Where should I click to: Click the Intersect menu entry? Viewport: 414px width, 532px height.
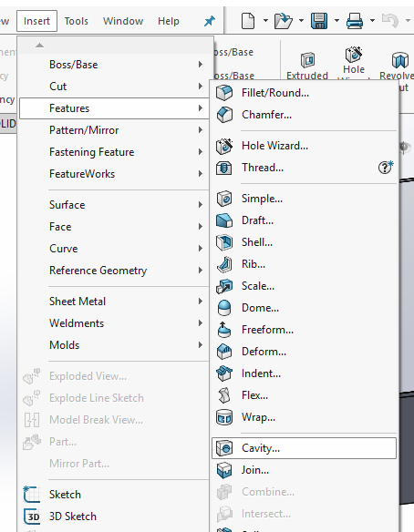[304, 514]
